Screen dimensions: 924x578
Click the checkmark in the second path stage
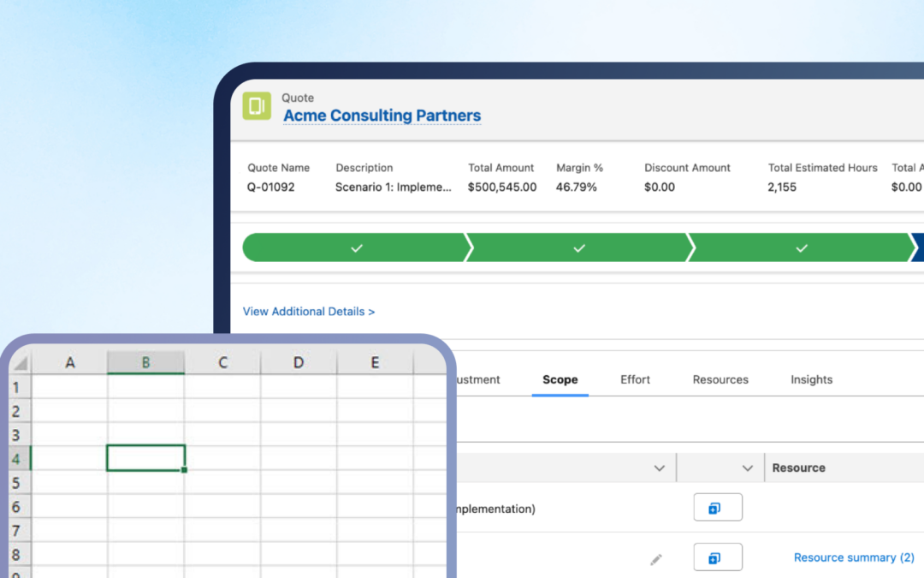[579, 247]
